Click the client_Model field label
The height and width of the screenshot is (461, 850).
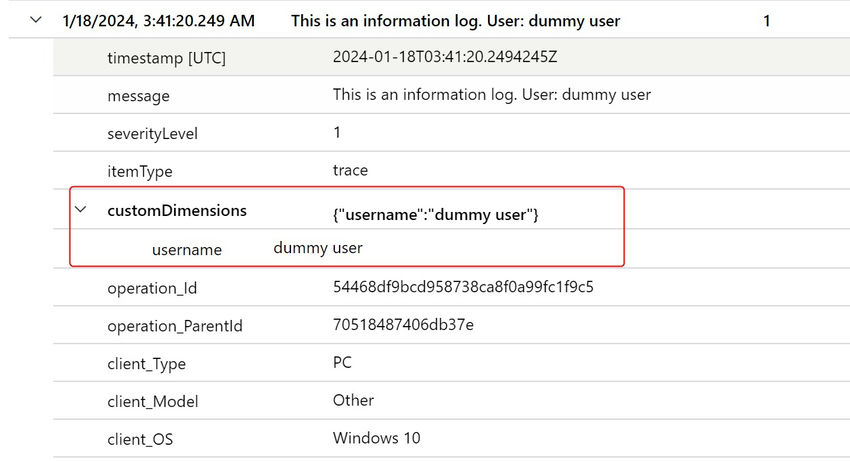pos(153,401)
